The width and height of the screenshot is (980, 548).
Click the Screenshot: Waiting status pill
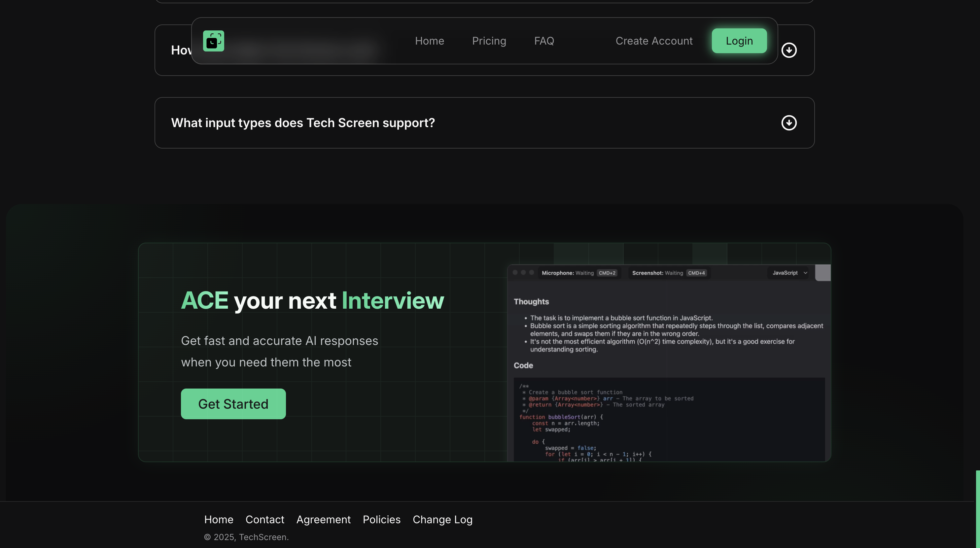coord(657,273)
